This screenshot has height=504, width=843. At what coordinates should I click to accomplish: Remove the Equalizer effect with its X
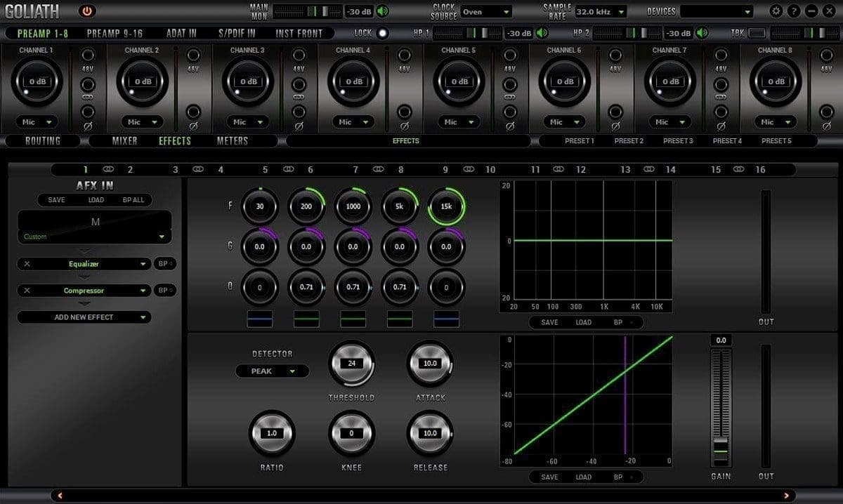[27, 264]
